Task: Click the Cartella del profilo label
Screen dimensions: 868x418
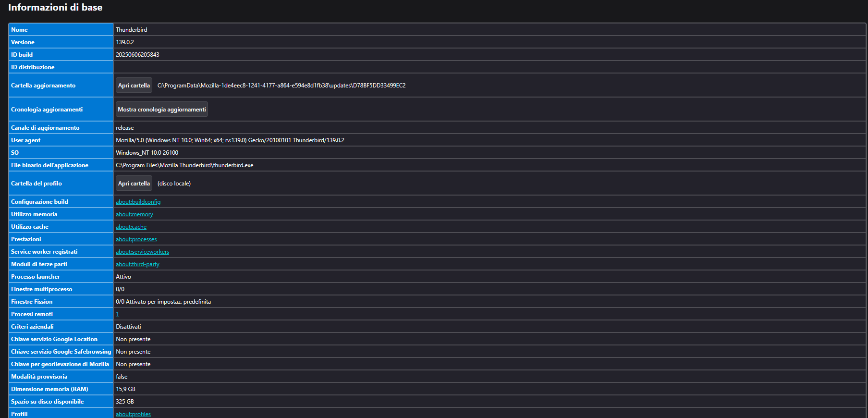Action: click(x=37, y=184)
